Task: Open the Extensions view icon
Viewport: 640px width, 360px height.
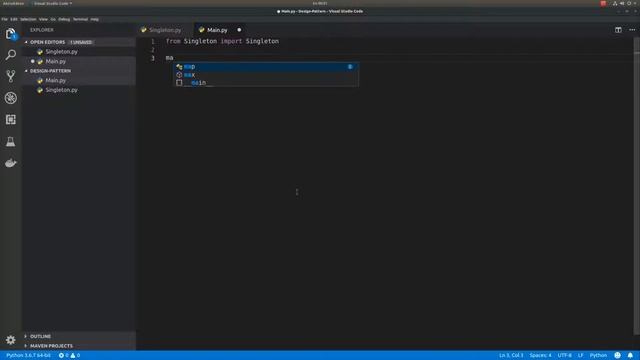Action: coord(11,120)
